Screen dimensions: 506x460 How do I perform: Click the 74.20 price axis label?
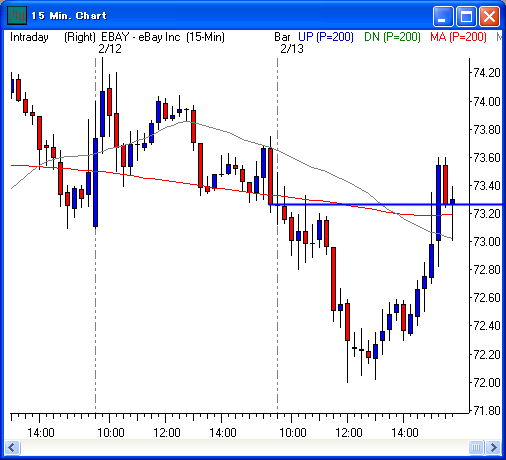487,73
